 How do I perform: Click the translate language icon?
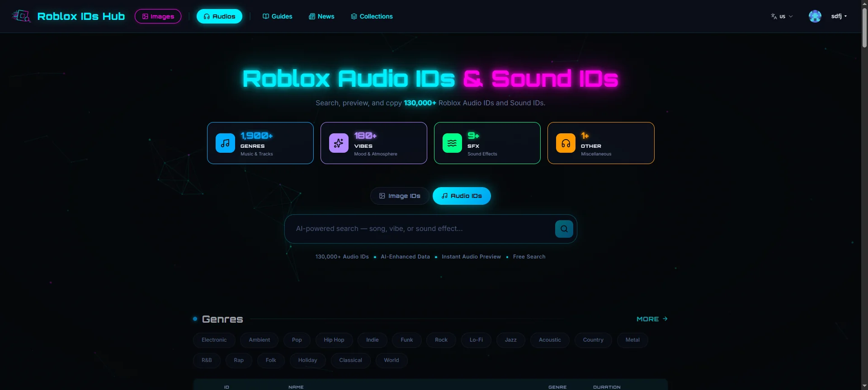774,16
